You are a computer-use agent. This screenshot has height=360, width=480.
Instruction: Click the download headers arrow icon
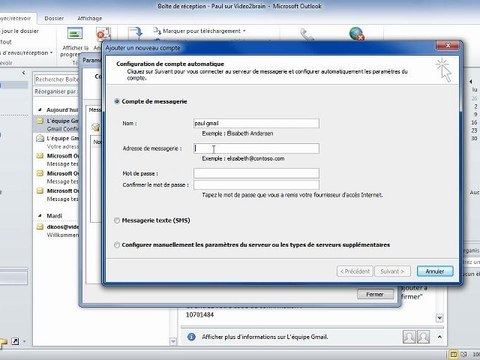click(136, 33)
